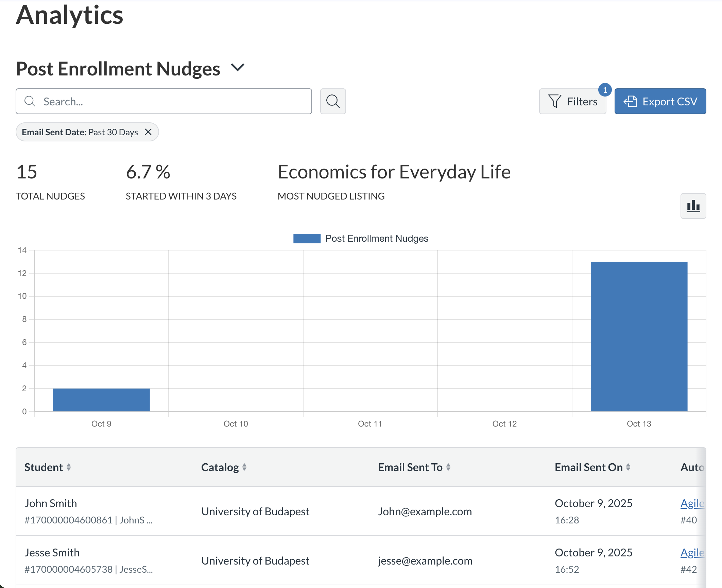The image size is (722, 588).
Task: Toggle the Post Enrollment Nudges chart legend
Action: pyautogui.click(x=361, y=238)
